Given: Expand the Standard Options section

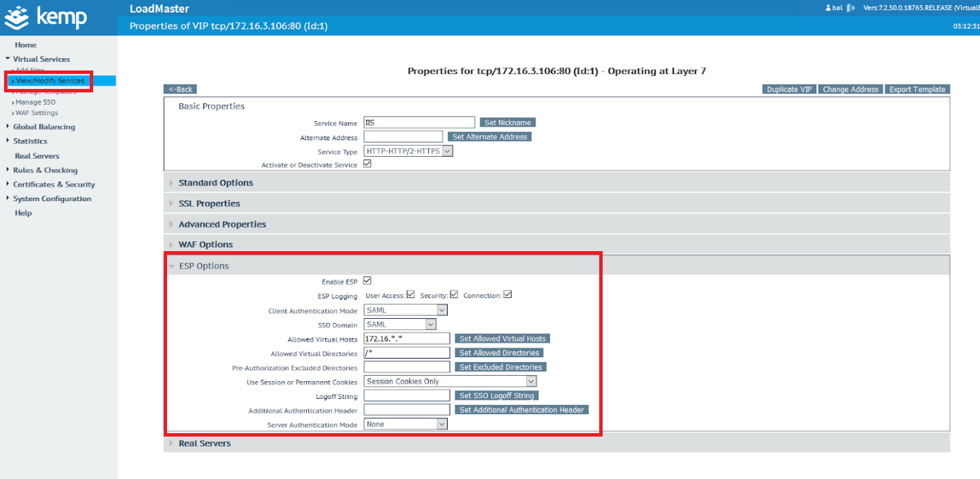Looking at the screenshot, I should pos(216,183).
